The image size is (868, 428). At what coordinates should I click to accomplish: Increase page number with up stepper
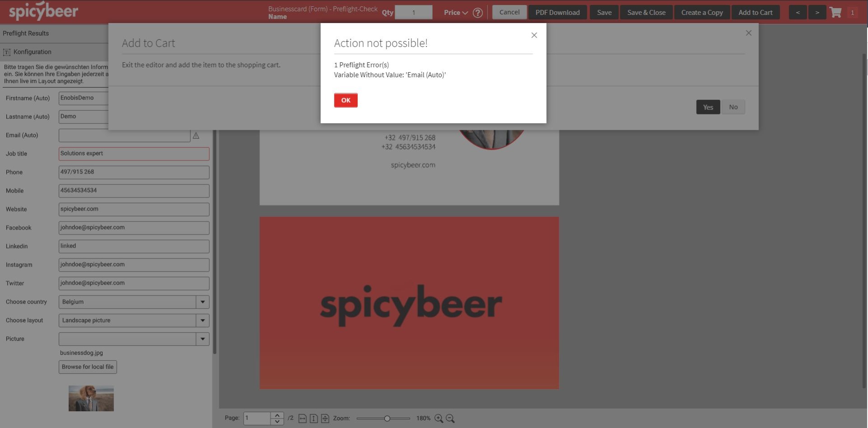pyautogui.click(x=277, y=415)
